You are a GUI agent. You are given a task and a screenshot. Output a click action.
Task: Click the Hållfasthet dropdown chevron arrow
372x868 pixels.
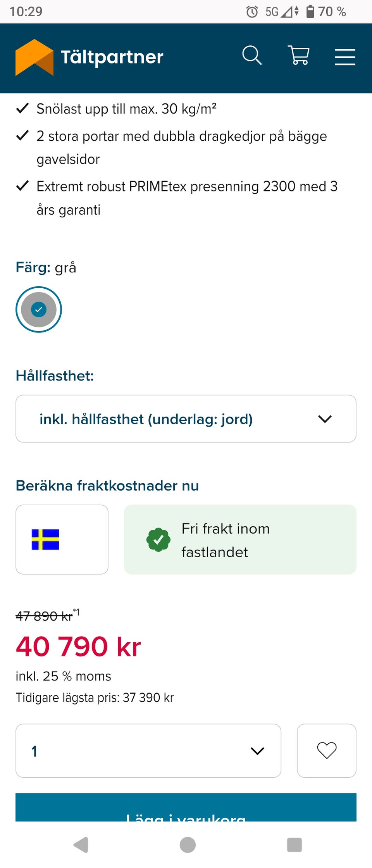pos(325,419)
